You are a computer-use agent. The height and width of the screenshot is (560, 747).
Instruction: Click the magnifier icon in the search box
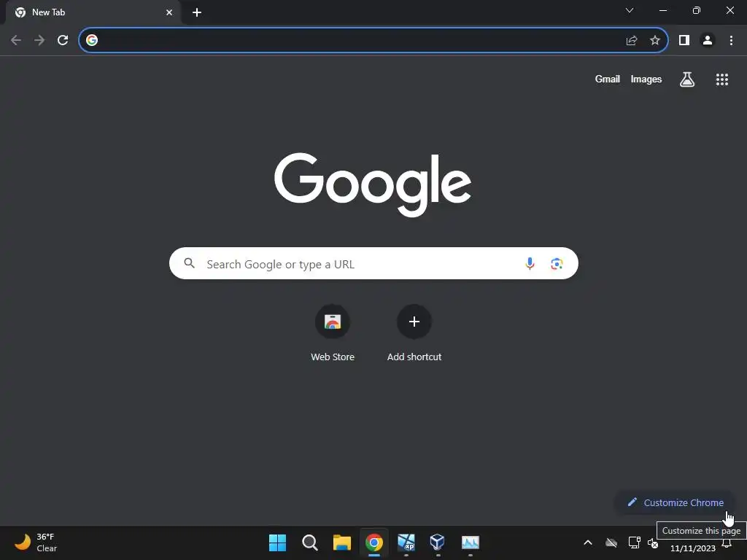(189, 262)
